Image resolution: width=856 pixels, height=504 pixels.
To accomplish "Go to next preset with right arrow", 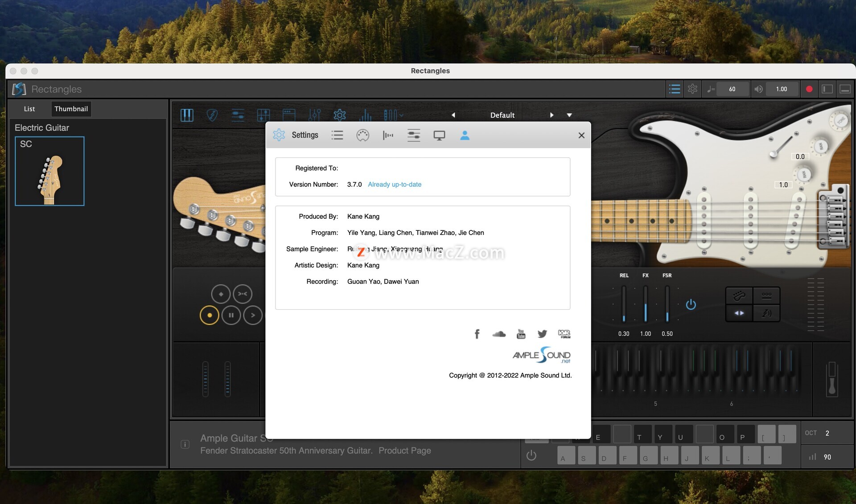I will click(x=551, y=115).
